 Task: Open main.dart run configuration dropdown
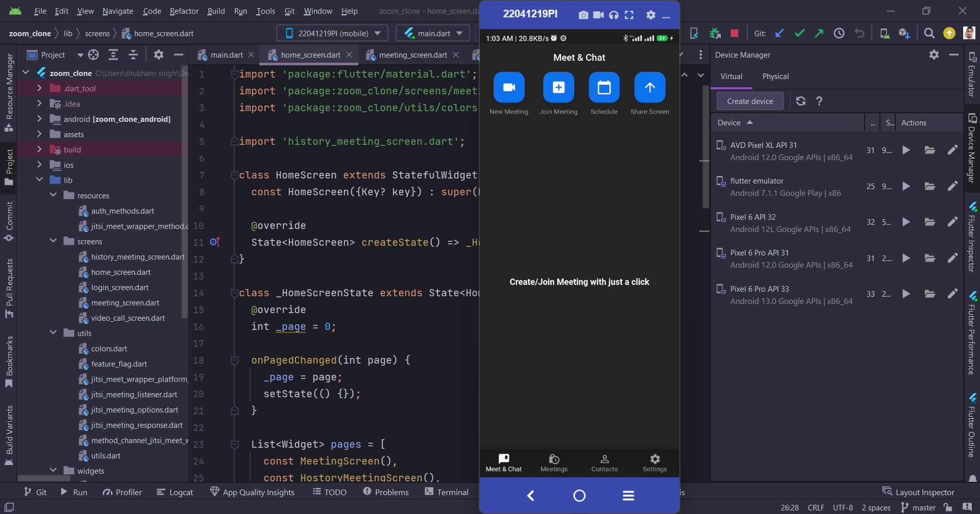[433, 33]
